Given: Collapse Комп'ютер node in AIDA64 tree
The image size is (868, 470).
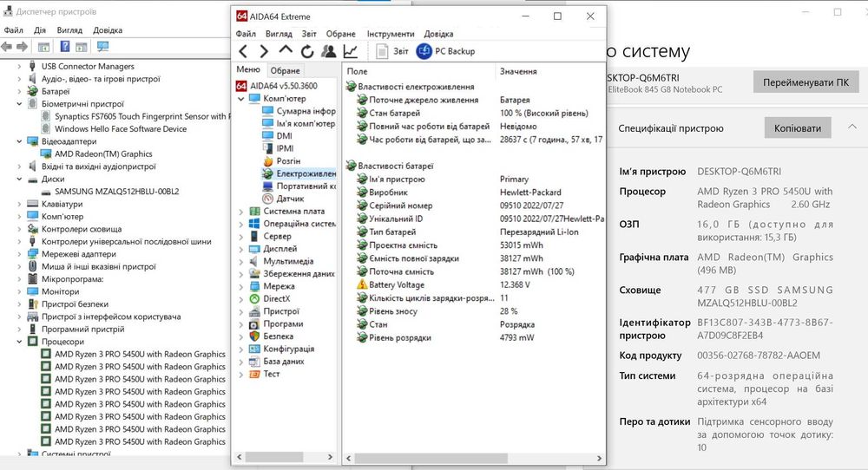Looking at the screenshot, I should click(x=240, y=99).
